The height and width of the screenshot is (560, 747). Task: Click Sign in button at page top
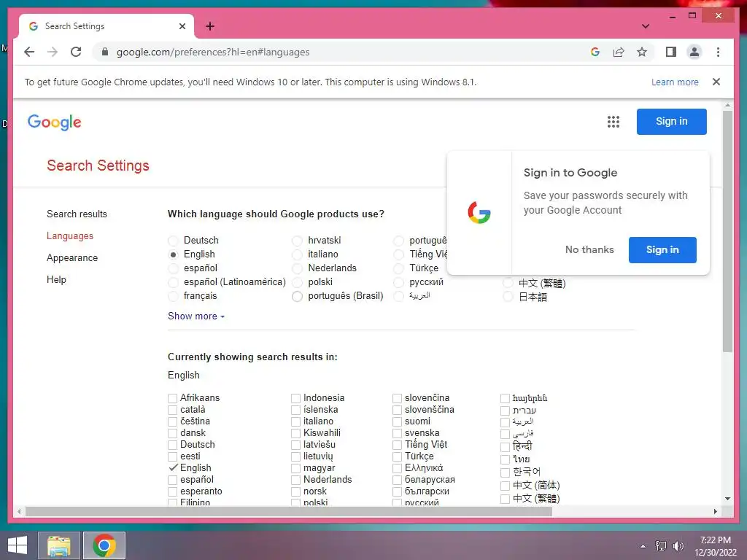point(671,122)
